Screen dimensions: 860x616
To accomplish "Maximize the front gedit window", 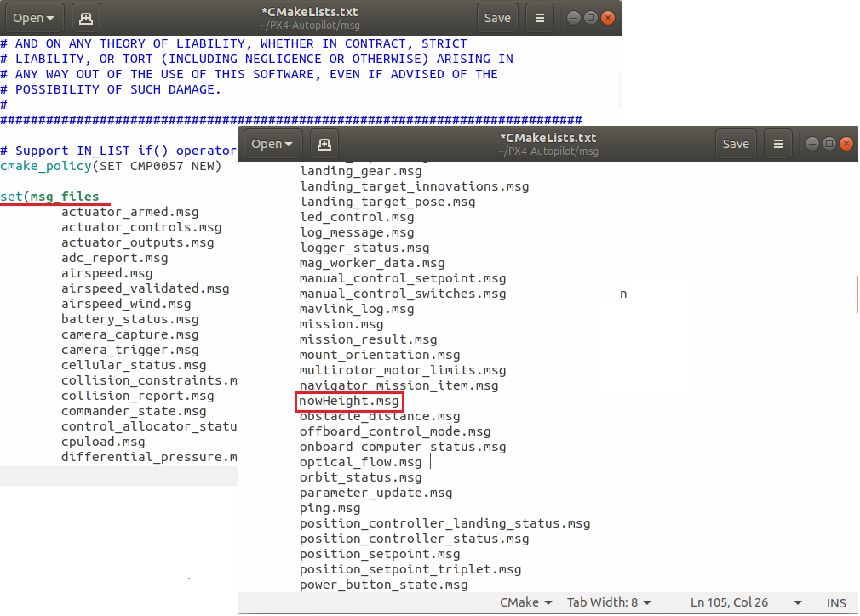I will (x=829, y=144).
